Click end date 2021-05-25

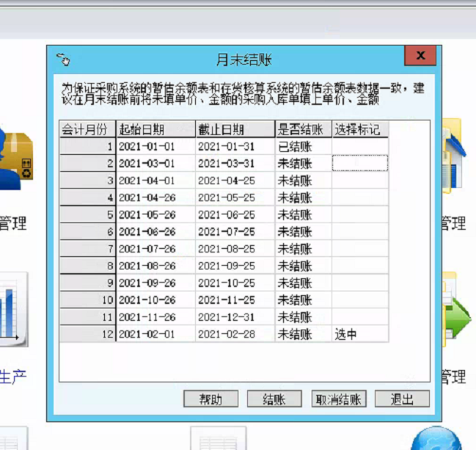(235, 197)
